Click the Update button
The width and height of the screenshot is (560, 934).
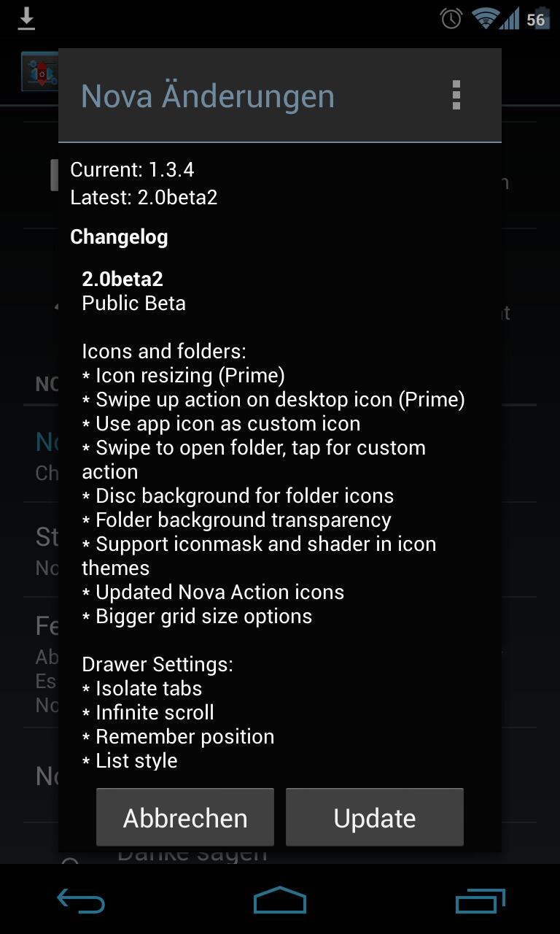click(x=375, y=818)
